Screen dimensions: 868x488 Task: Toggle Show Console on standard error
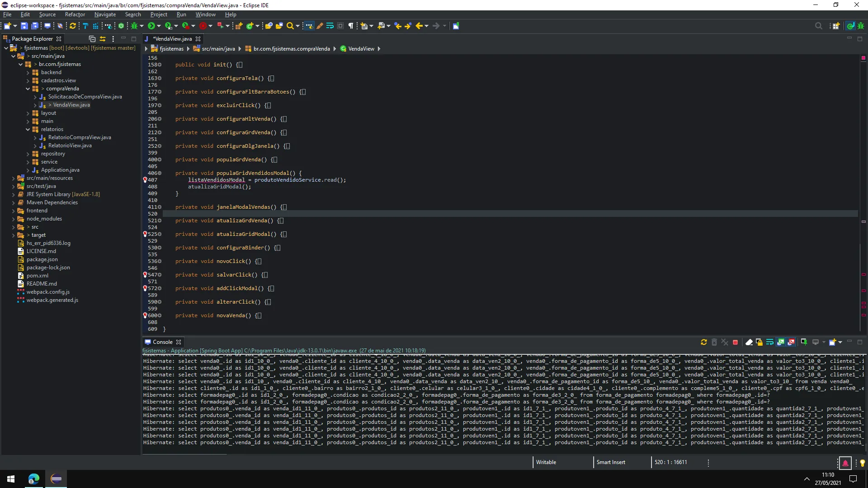[x=792, y=343]
